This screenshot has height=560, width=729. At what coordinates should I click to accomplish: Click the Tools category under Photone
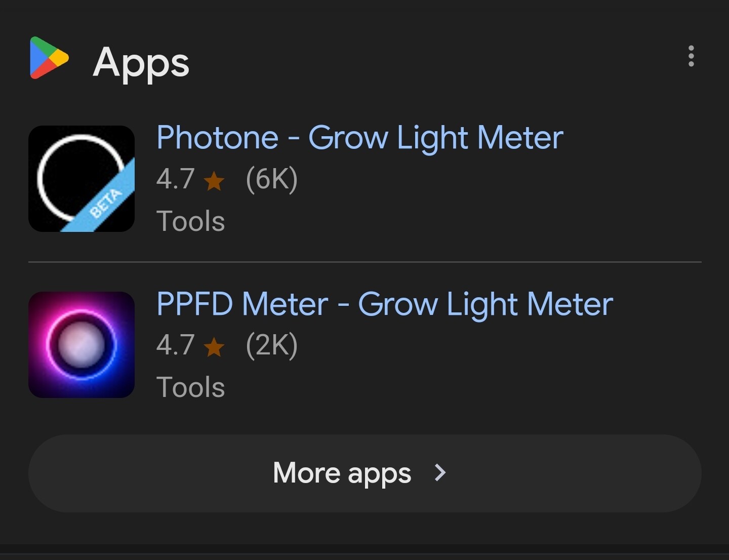point(191,221)
